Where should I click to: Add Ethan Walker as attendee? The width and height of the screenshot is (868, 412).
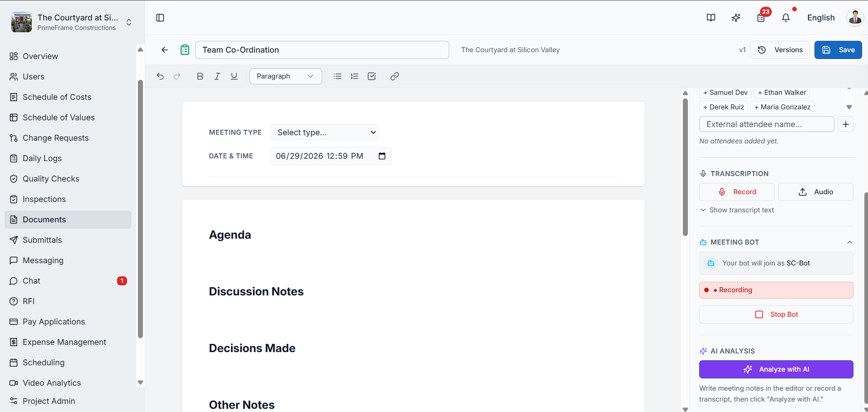coord(782,93)
